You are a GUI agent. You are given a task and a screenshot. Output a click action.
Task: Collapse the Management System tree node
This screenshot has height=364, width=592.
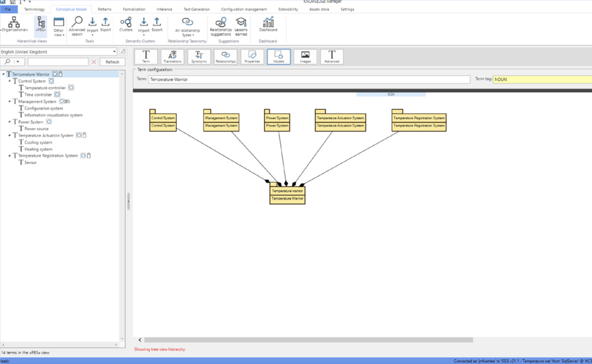click(x=9, y=101)
